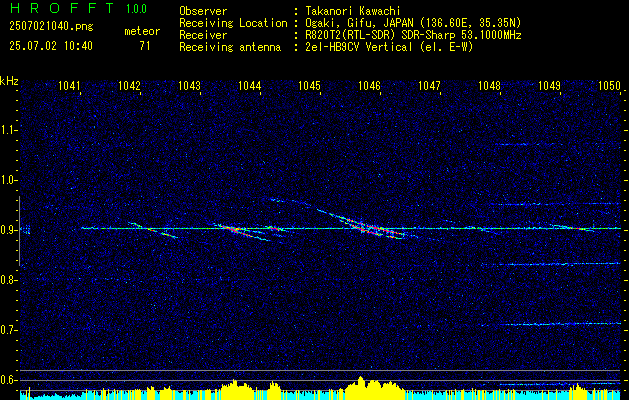
Task: Click frequency axis label 0.8
Action: tap(7, 280)
